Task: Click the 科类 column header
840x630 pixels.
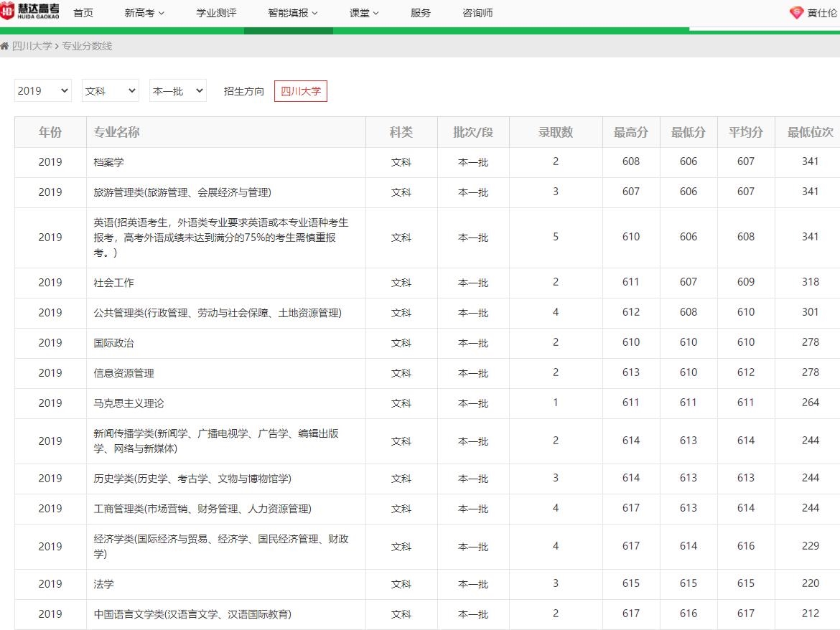Action: (x=401, y=132)
